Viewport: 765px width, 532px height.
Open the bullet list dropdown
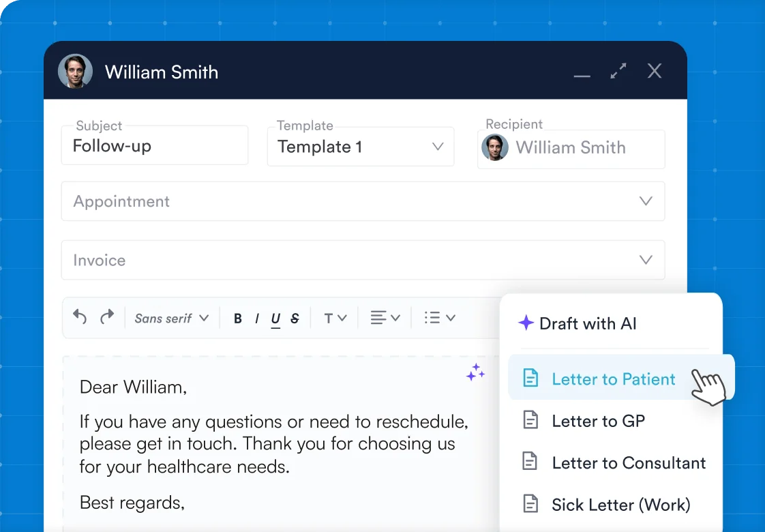pyautogui.click(x=440, y=318)
